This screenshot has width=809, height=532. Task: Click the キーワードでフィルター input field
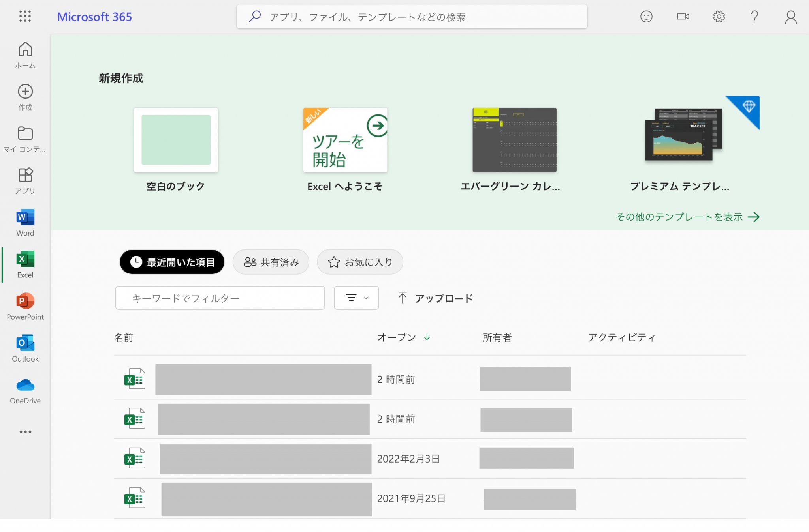[x=220, y=298]
